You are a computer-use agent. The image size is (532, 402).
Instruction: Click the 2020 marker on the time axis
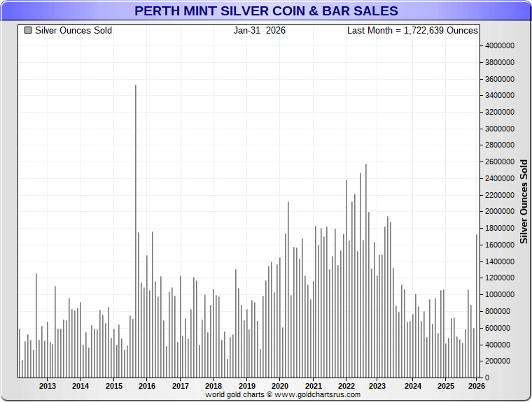[x=280, y=386]
